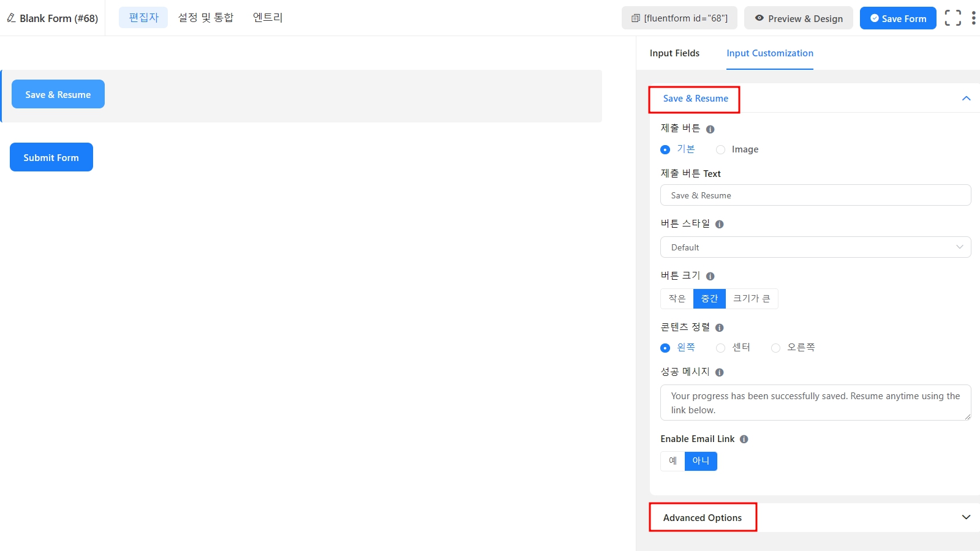Click info icon next to 버튼 스타일 label
This screenshot has height=551, width=980.
719,224
